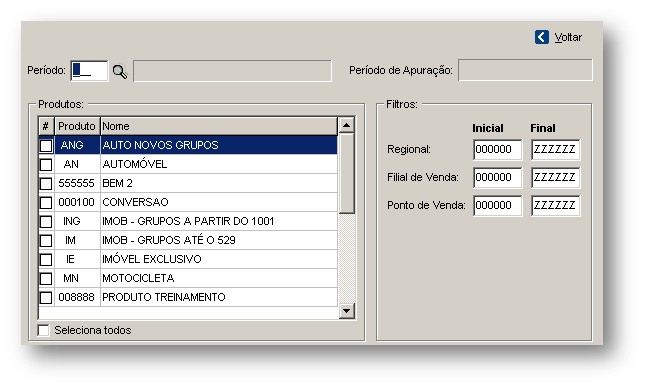This screenshot has height=387, width=645.
Task: Check the AUTO NOVOS GRUPOS checkbox
Action: pos(46,145)
